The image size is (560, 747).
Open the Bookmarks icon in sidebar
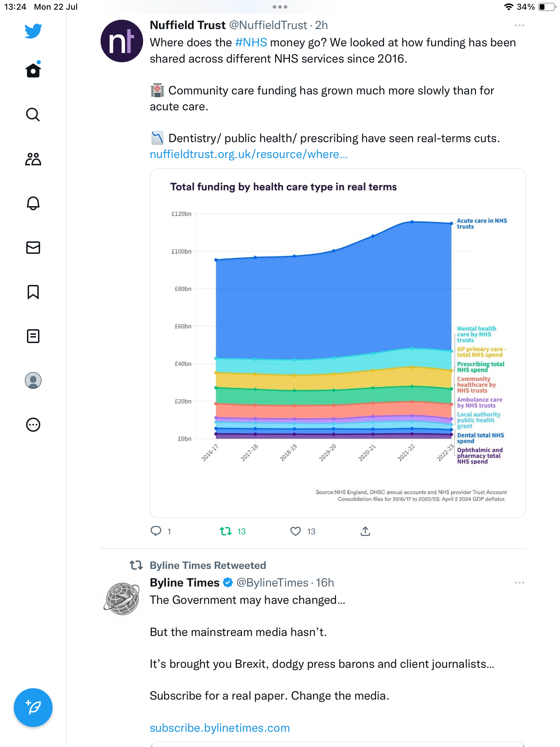pos(33,292)
